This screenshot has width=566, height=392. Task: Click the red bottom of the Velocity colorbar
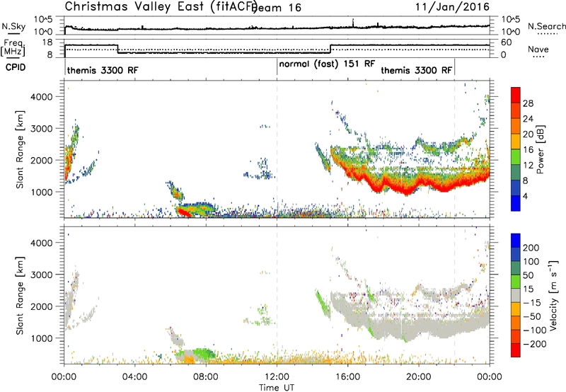click(x=516, y=350)
